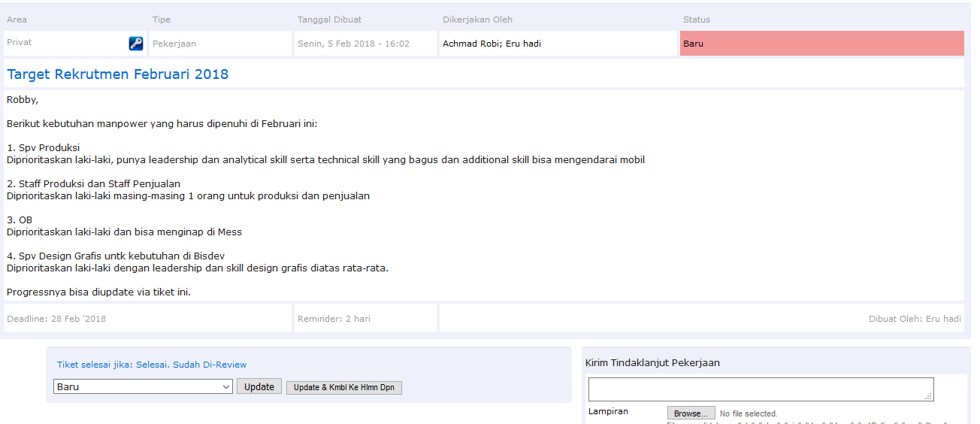Click the text box resize handle
This screenshot has height=424, width=980.
[x=929, y=396]
